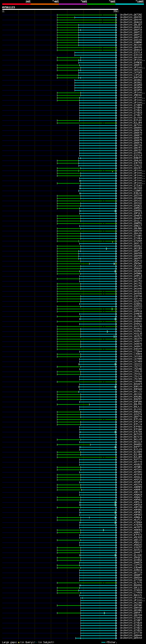Open hit UniRef100_Q8LDD7
Image resolution: width=146 pixels, height=644 pixels.
[x=131, y=25]
